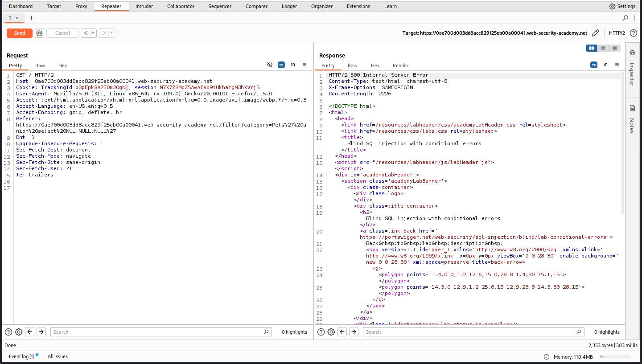The image size is (642, 364).
Task: Open the Comparer tab
Action: [256, 6]
